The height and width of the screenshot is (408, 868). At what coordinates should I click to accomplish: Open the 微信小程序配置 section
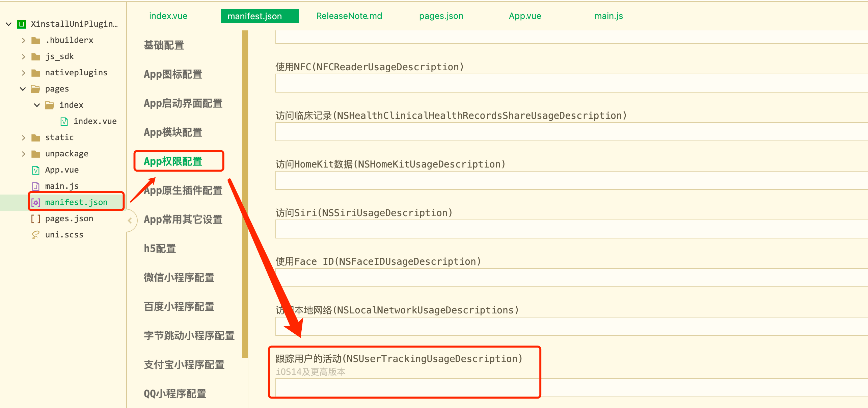pos(179,278)
